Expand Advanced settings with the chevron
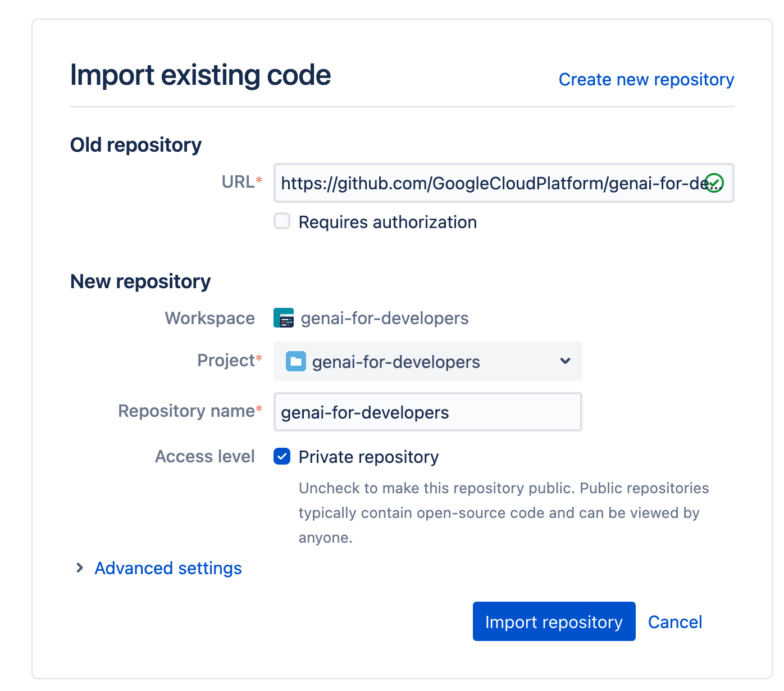 click(80, 568)
